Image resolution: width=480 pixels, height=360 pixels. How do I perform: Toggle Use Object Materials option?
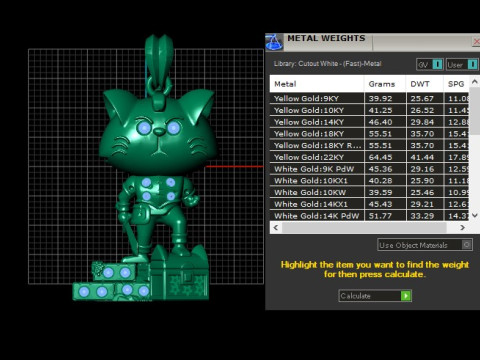coord(425,245)
